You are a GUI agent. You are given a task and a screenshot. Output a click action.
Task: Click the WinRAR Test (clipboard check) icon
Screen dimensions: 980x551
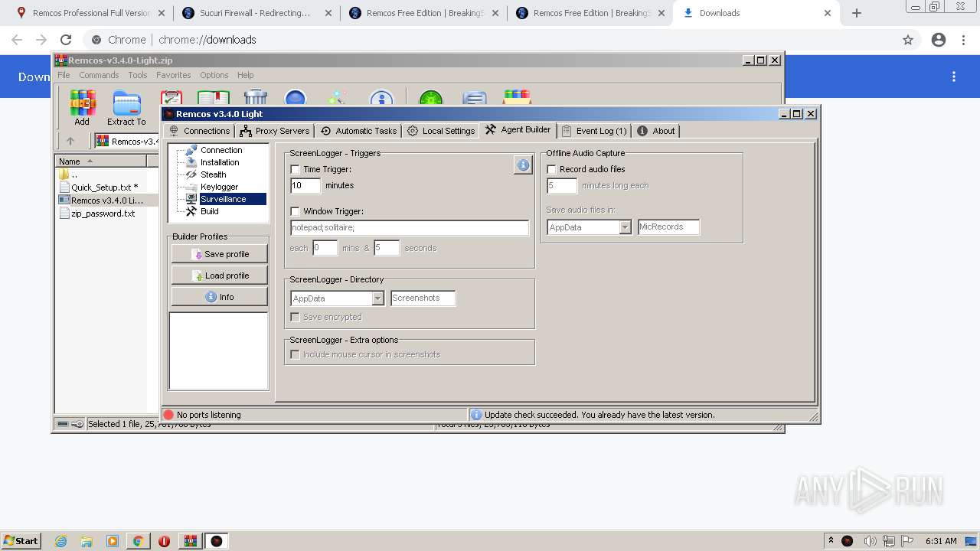[x=171, y=97]
